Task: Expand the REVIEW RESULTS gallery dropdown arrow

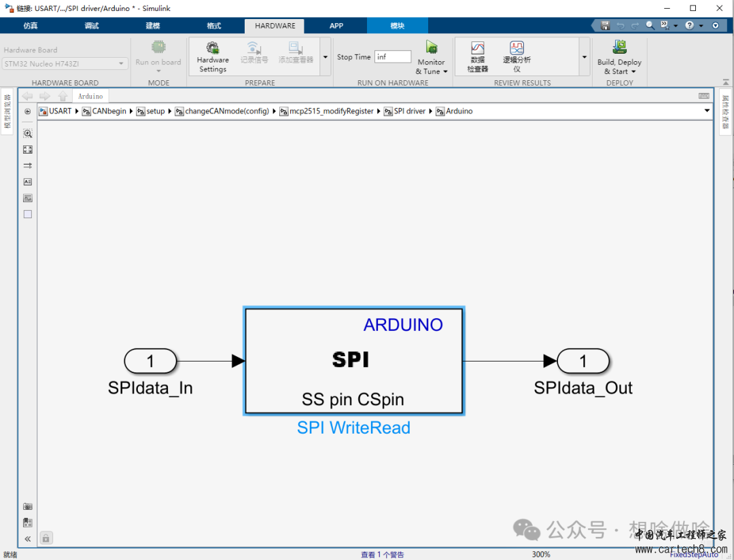Action: (x=584, y=57)
